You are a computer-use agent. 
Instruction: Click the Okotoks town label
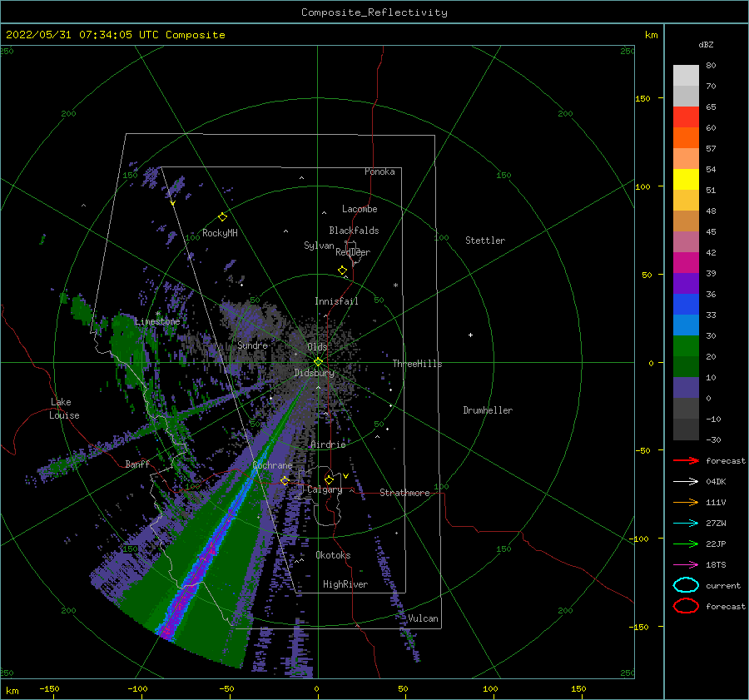tap(333, 555)
